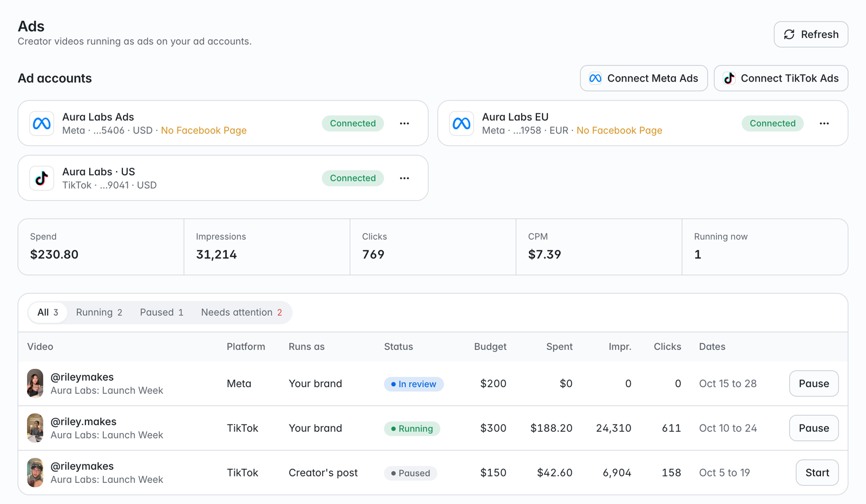This screenshot has height=504, width=866.
Task: Pause the running @riley.makes TikTok ad
Action: [x=813, y=428]
